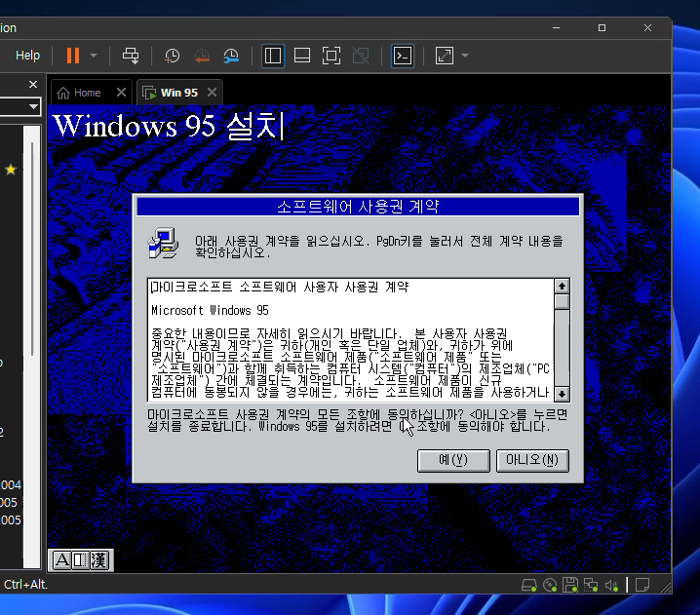This screenshot has height=615, width=700.
Task: Click the stretch guest display icon
Action: click(445, 56)
